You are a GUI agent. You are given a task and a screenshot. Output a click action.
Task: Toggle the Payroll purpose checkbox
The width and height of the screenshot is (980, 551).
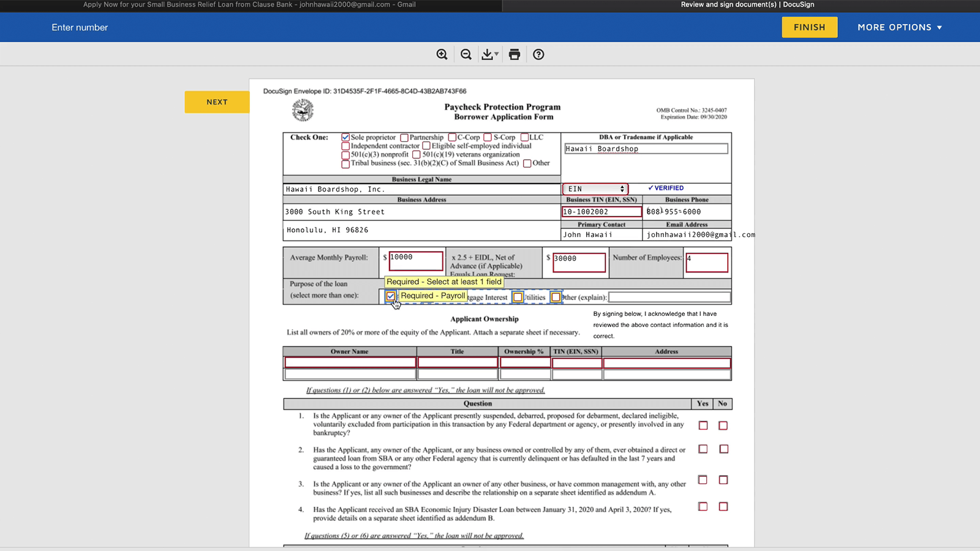tap(391, 296)
